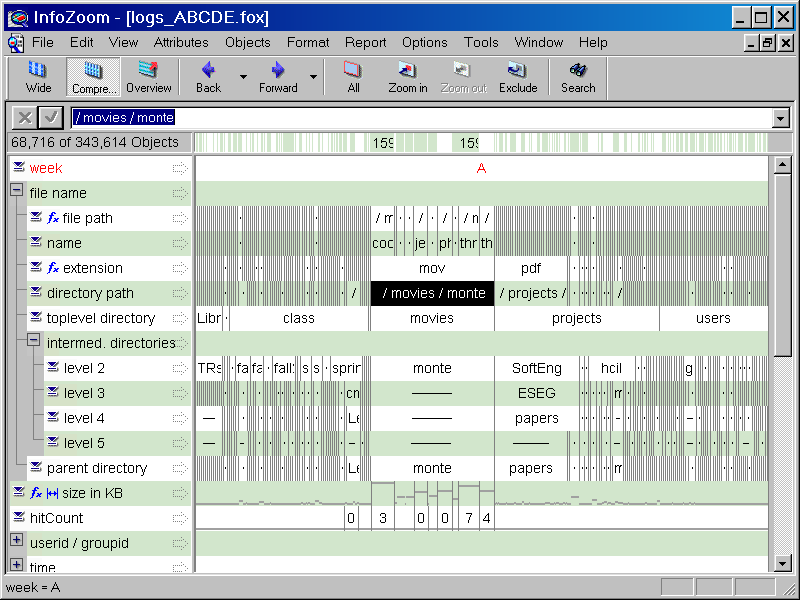Open the File menu
The height and width of the screenshot is (600, 800).
[43, 43]
